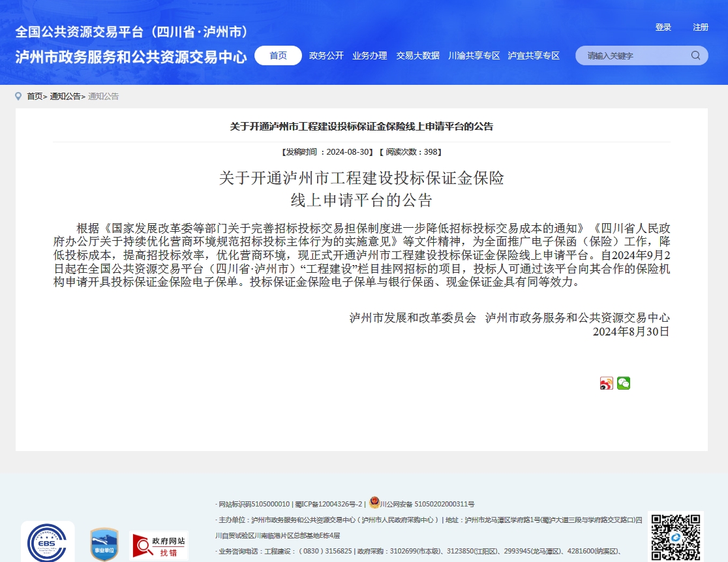Open the 泸宜共享专区 menu
The width and height of the screenshot is (728, 562).
[x=534, y=55]
